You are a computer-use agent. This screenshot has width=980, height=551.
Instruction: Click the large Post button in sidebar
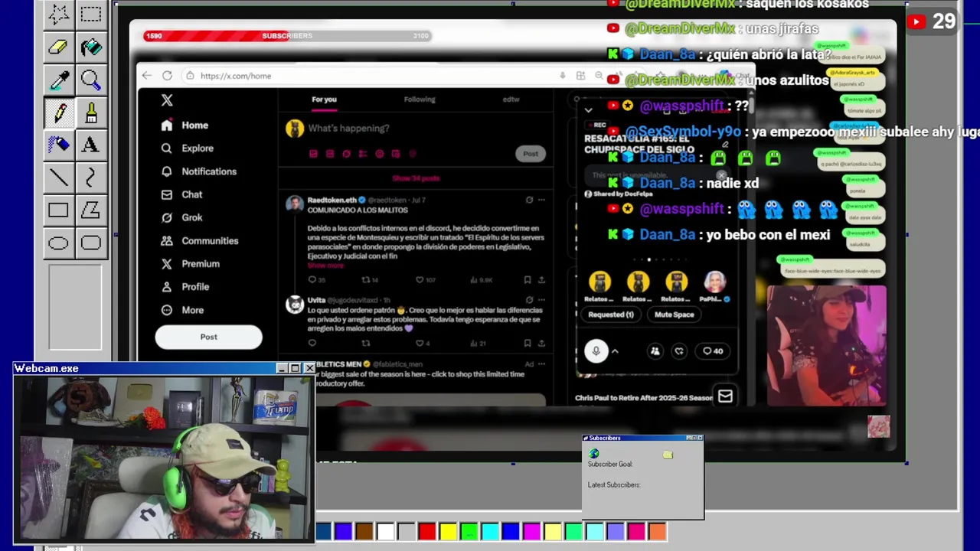[x=208, y=337]
